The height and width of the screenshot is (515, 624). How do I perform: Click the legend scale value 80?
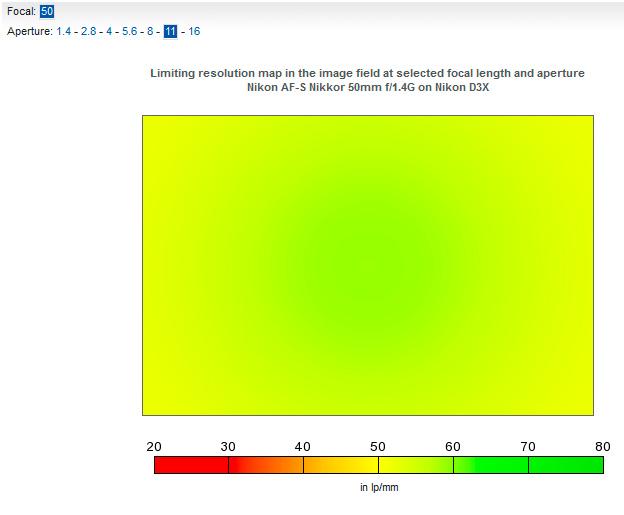[603, 447]
